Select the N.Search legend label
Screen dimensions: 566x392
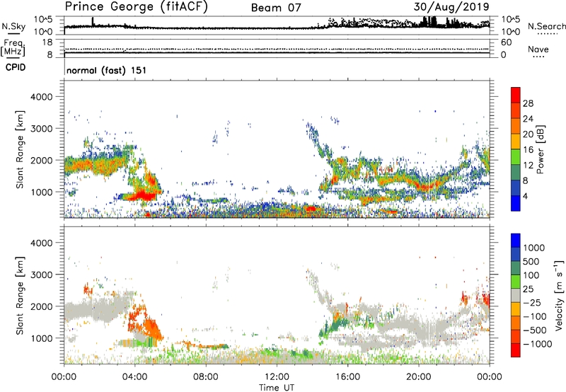click(x=546, y=26)
